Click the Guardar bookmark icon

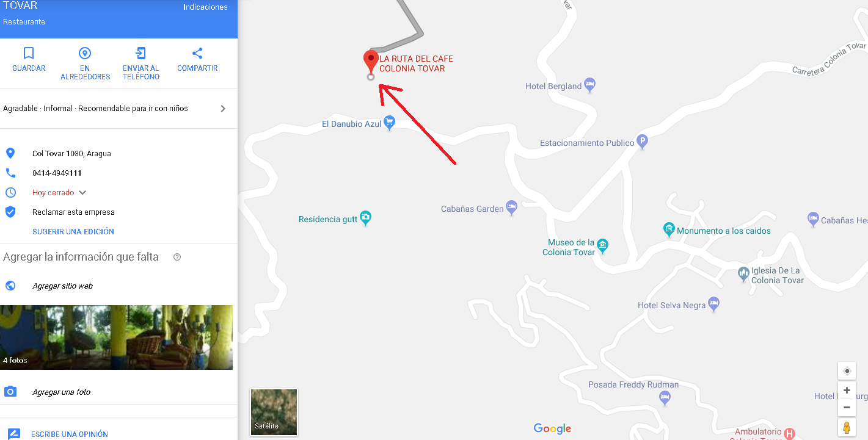(x=29, y=53)
